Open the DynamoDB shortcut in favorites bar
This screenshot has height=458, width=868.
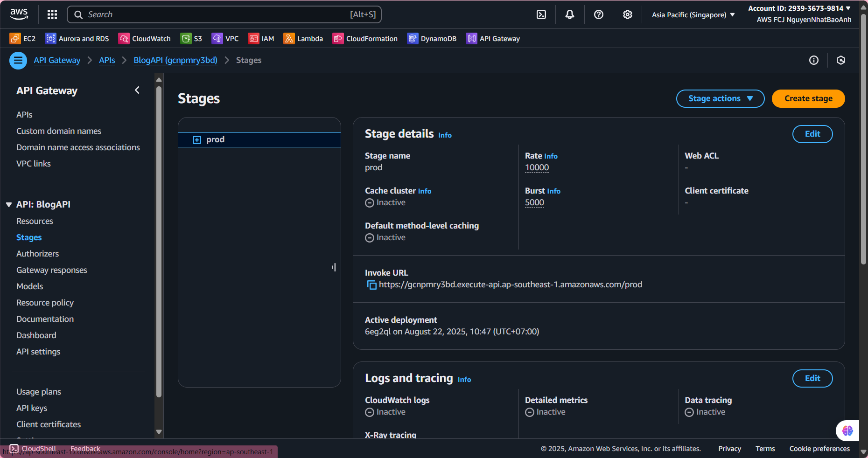pyautogui.click(x=432, y=39)
